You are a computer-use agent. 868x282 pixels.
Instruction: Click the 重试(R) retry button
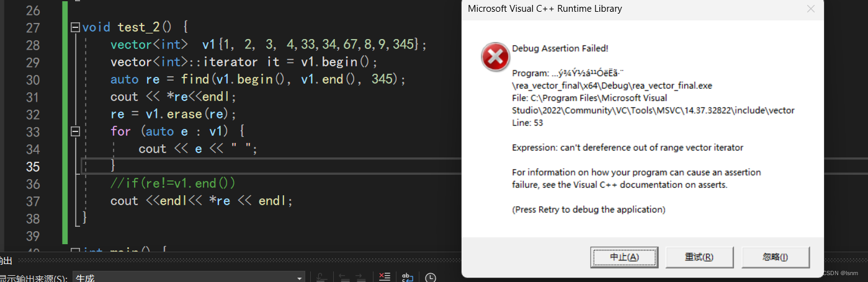(699, 257)
